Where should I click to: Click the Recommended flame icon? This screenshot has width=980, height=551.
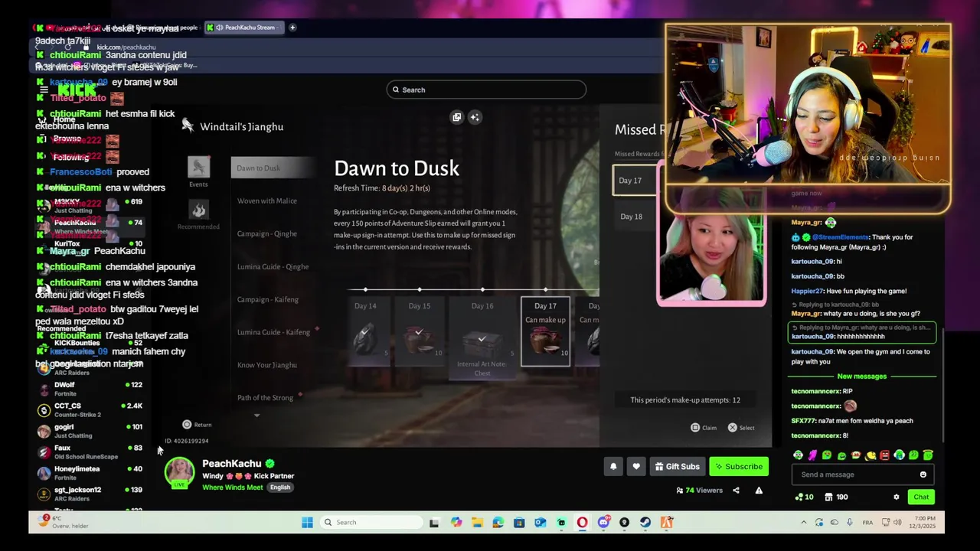198,210
